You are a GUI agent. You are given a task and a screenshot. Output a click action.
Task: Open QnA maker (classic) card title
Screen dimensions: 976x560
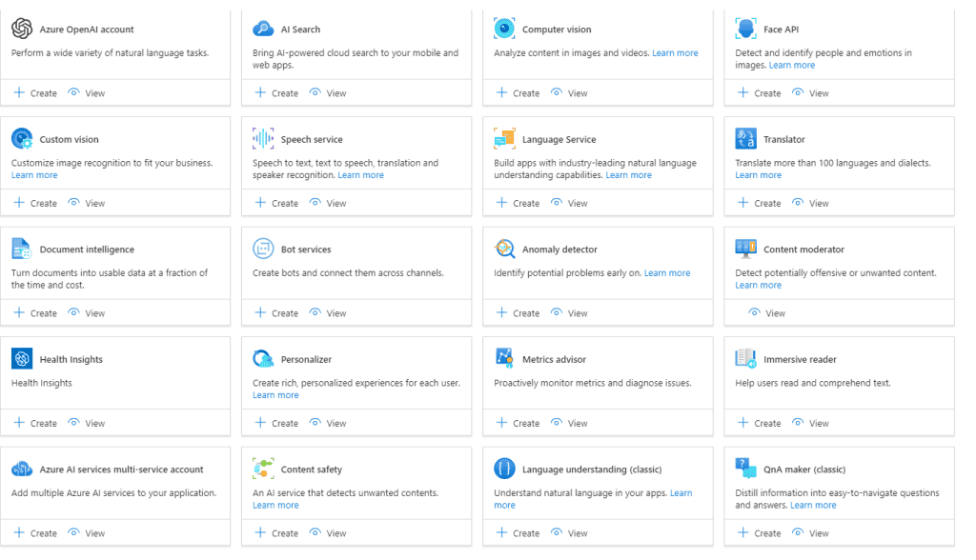tap(803, 470)
